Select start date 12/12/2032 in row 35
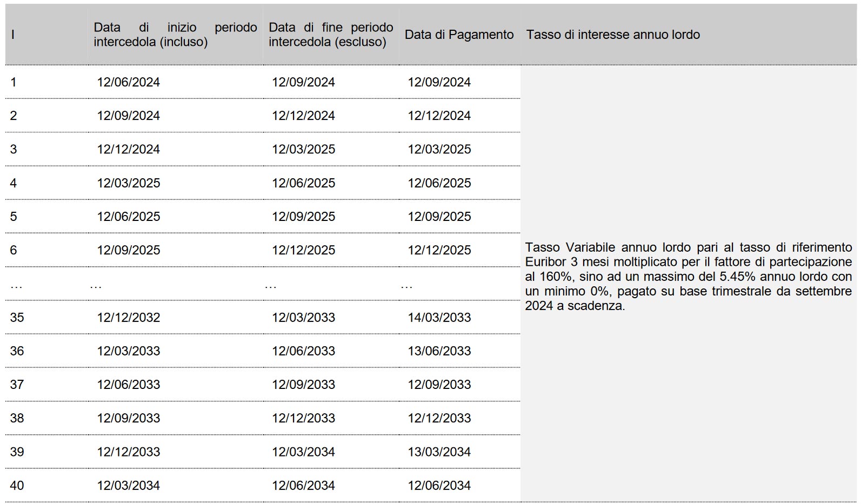This screenshot has height=504, width=861. (129, 318)
